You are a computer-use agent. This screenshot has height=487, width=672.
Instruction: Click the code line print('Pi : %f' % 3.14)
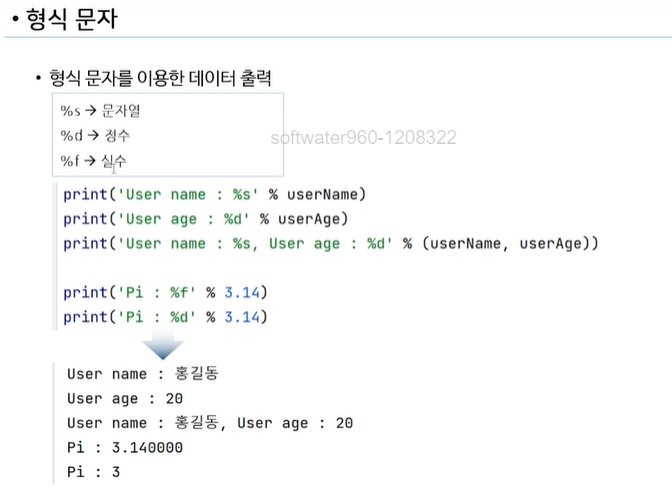pyautogui.click(x=165, y=292)
